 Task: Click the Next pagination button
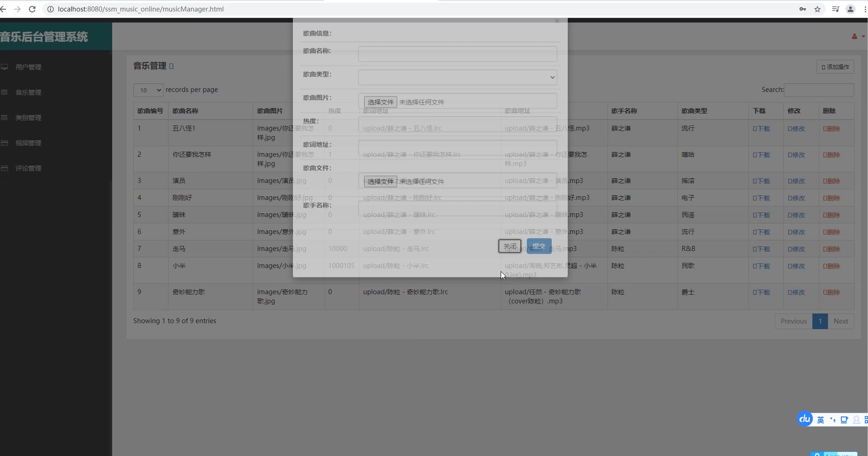click(x=841, y=321)
